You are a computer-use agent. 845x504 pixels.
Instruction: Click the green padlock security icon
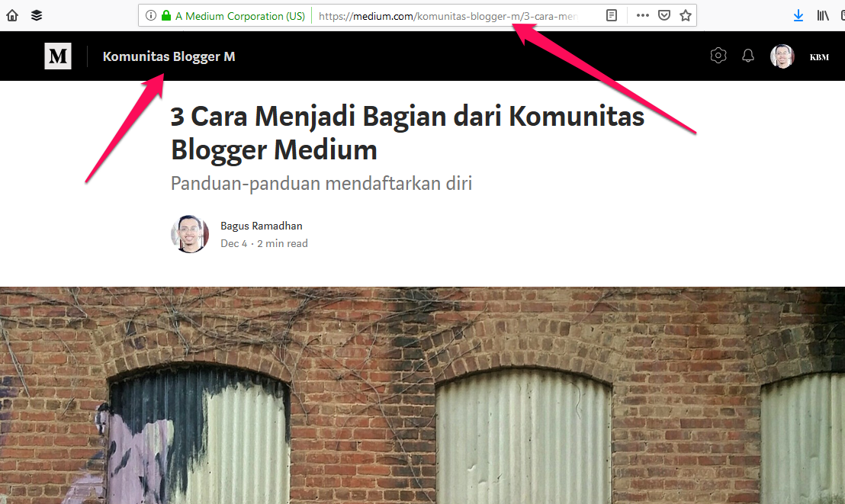tap(166, 16)
